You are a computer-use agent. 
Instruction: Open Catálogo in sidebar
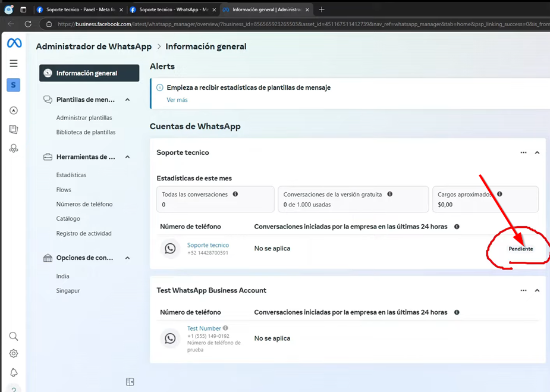click(x=68, y=219)
